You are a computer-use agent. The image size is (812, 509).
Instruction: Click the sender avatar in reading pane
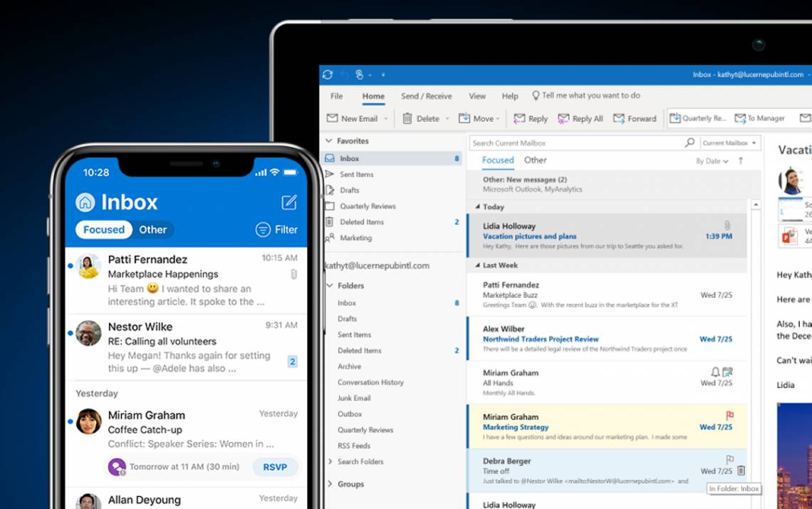click(x=790, y=181)
